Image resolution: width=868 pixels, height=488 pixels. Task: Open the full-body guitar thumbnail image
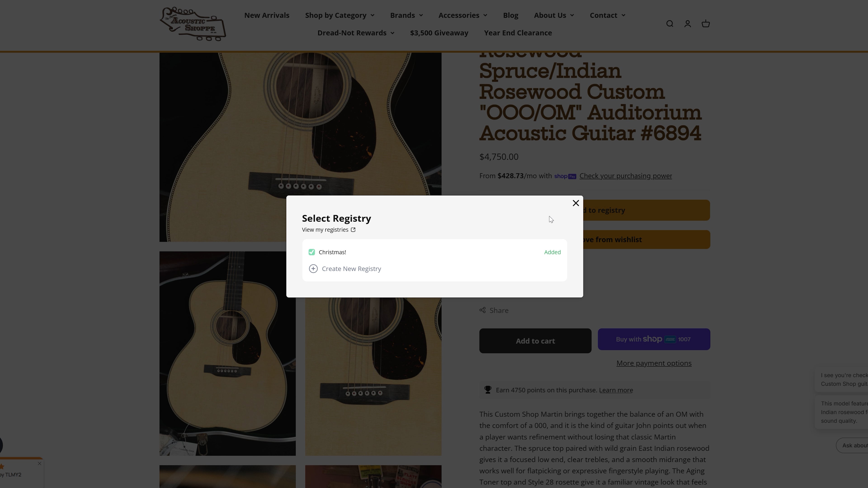[x=227, y=353]
